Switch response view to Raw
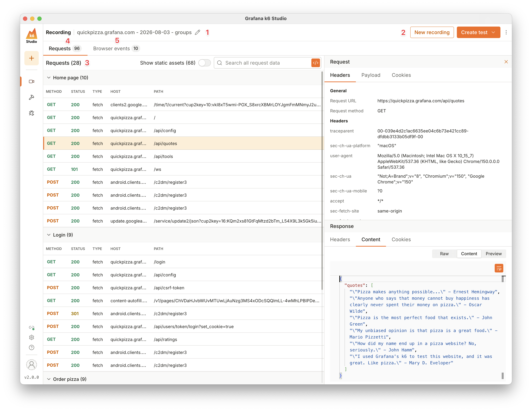Viewport: 532px width, 411px height. [x=444, y=254]
